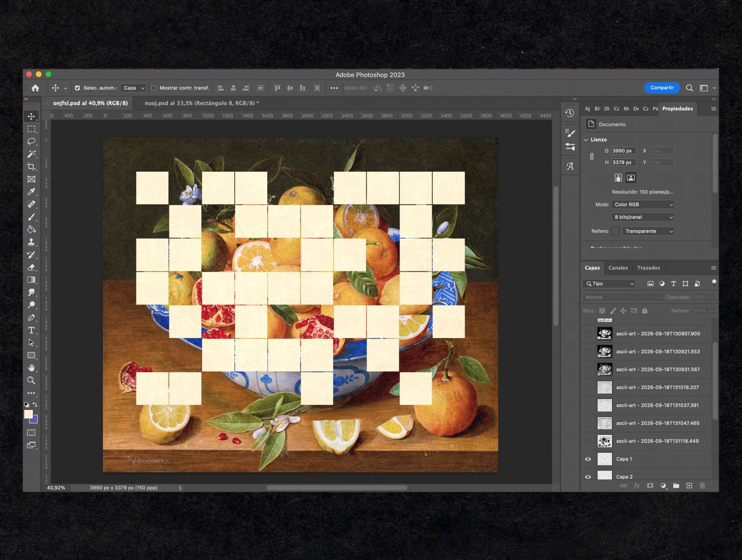Delete layer with the trash icon

coord(702,486)
